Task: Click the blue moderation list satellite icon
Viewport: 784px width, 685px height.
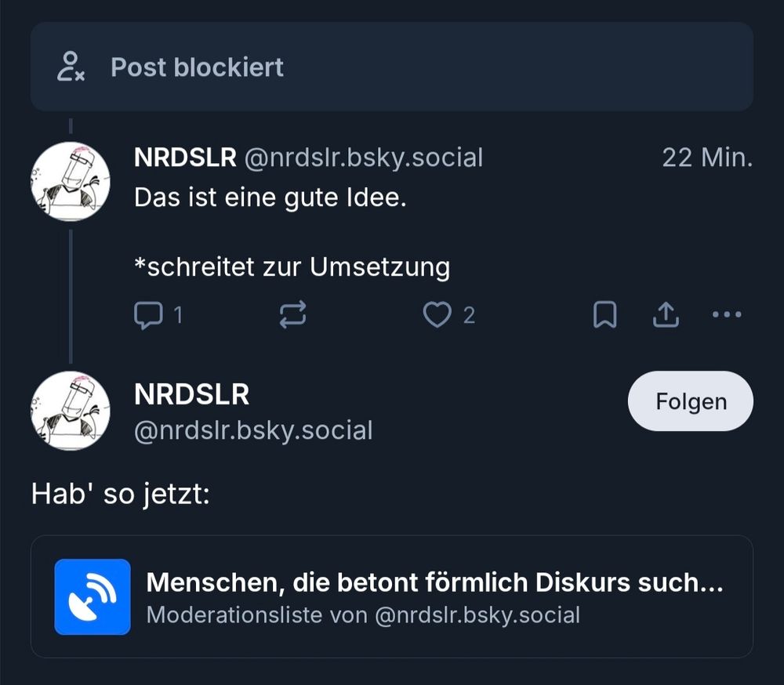Action: (93, 596)
